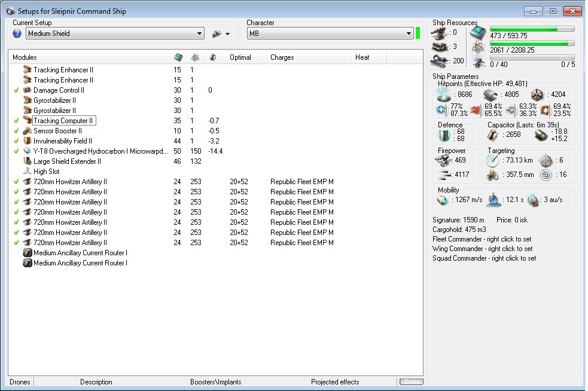Click the targeting range icon 73.13 km

[492, 160]
